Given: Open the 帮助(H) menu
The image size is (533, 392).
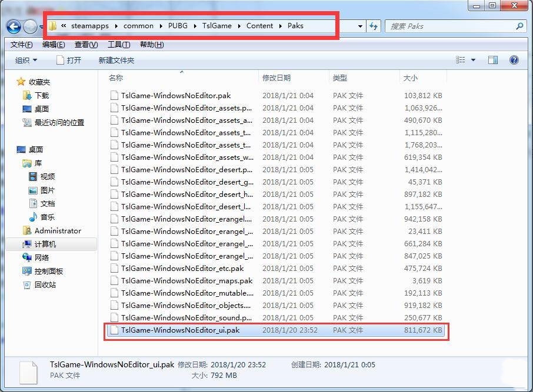Looking at the screenshot, I should [152, 45].
